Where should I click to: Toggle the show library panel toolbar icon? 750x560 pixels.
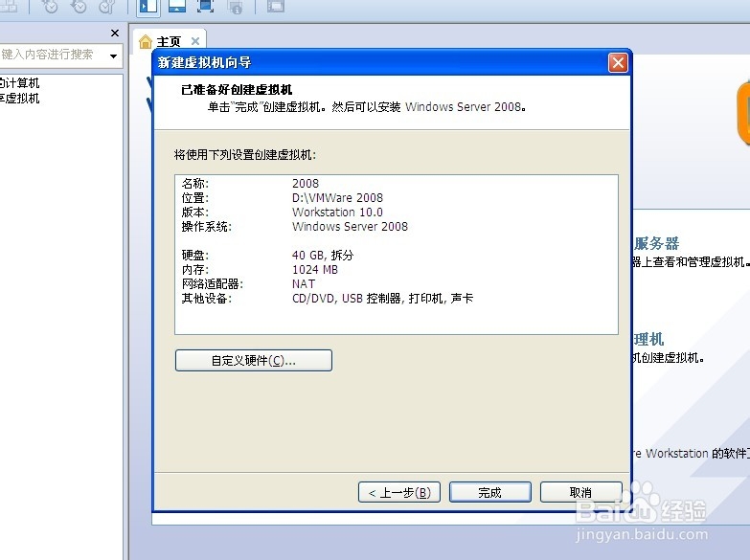point(148,6)
